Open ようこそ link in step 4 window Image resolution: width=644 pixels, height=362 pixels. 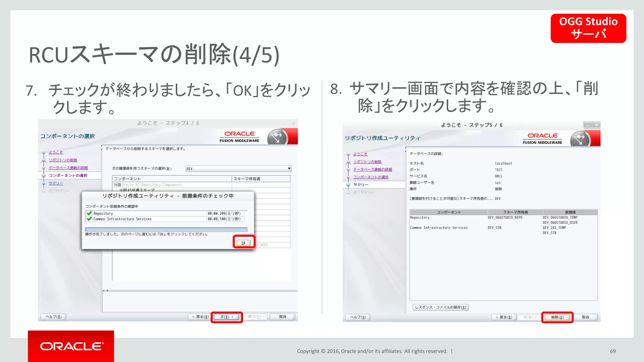click(x=56, y=152)
